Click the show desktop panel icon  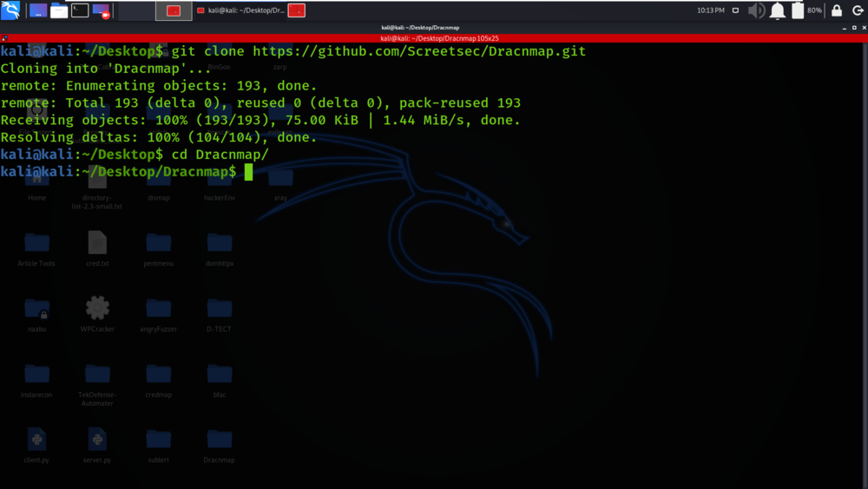[x=38, y=10]
